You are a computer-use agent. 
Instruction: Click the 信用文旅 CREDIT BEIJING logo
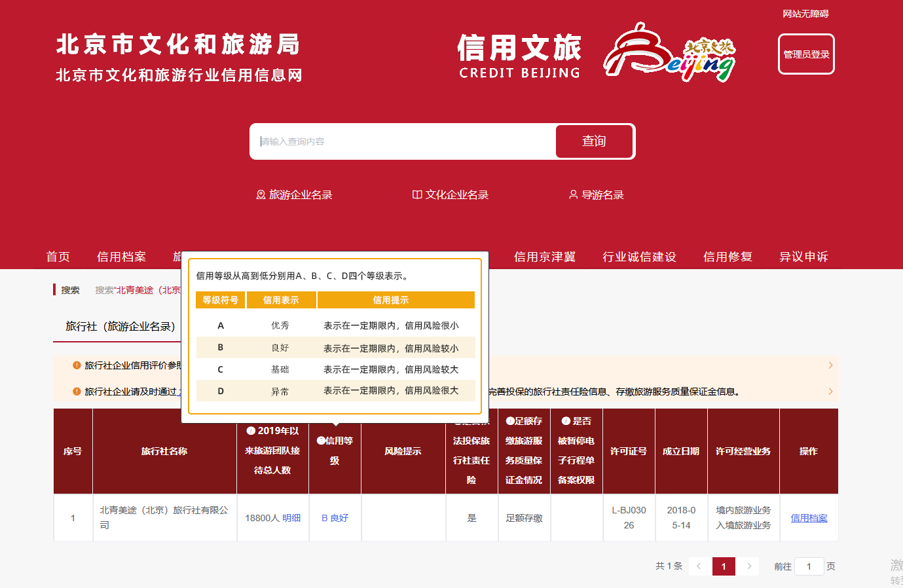click(520, 56)
